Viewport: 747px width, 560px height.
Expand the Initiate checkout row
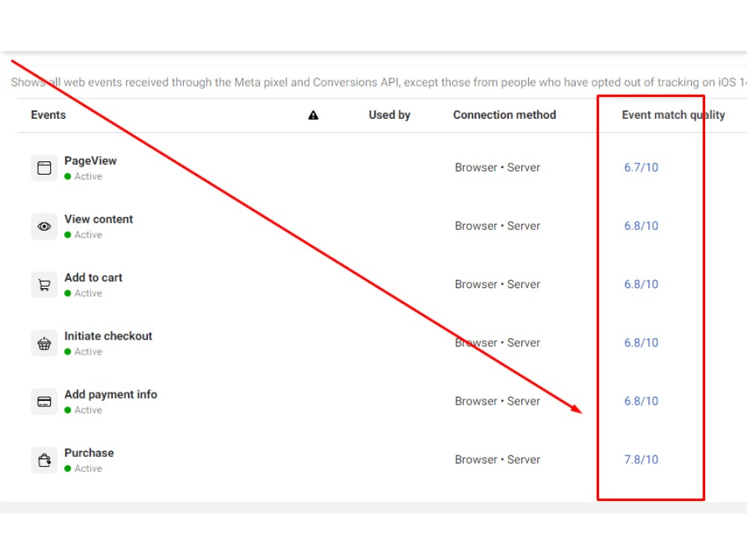pyautogui.click(x=108, y=336)
